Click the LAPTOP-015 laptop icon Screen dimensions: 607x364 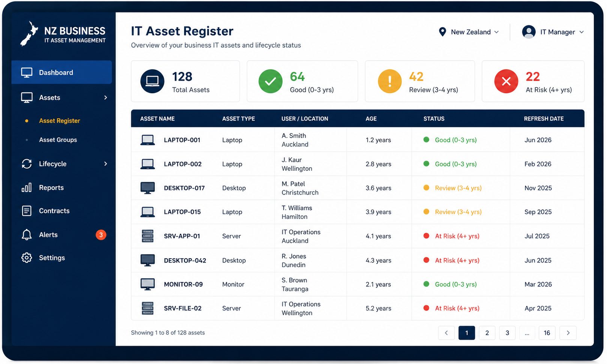tap(147, 212)
